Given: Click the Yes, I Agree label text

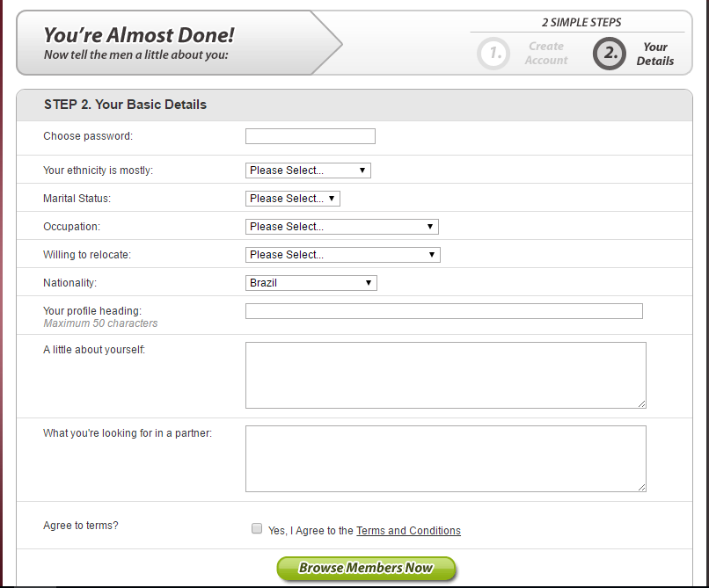Looking at the screenshot, I should pyautogui.click(x=311, y=531).
